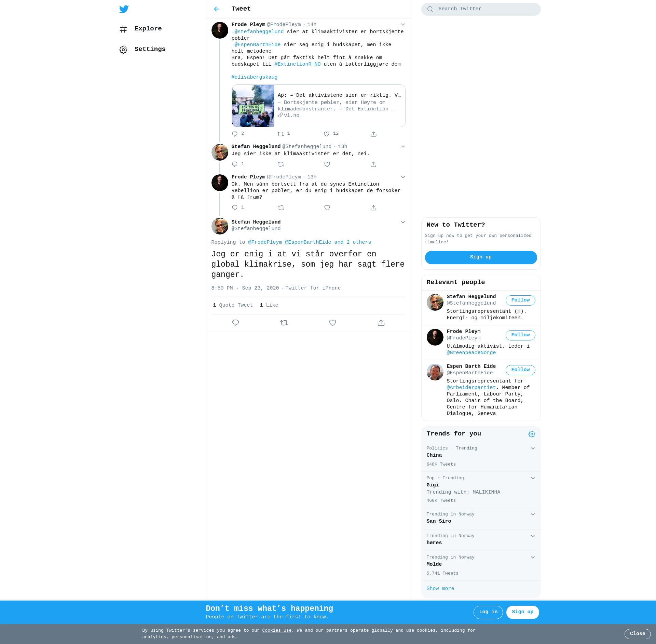Screen dimensions: 656x644
Task: Expand options for Gigi trend
Action: click(x=533, y=478)
